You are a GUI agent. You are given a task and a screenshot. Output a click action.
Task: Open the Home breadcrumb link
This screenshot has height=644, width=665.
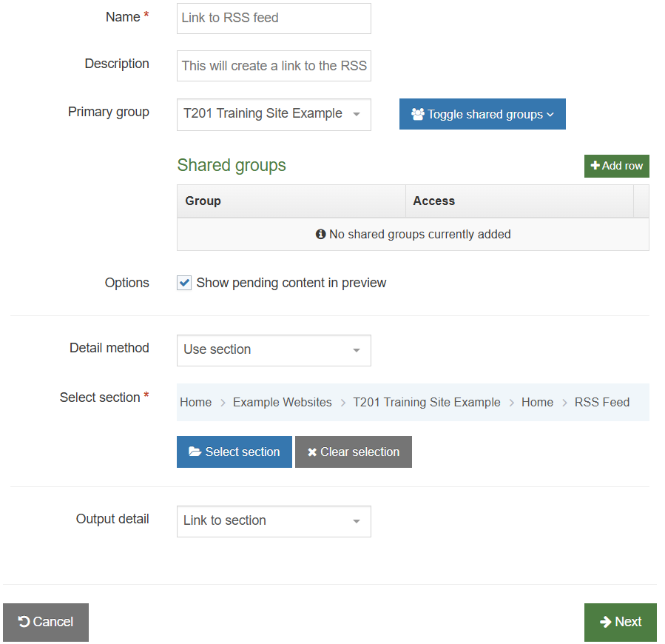tap(195, 402)
